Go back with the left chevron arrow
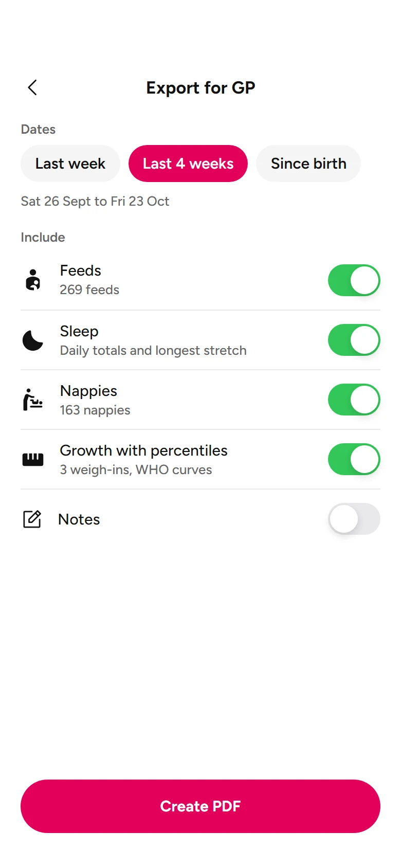 32,87
